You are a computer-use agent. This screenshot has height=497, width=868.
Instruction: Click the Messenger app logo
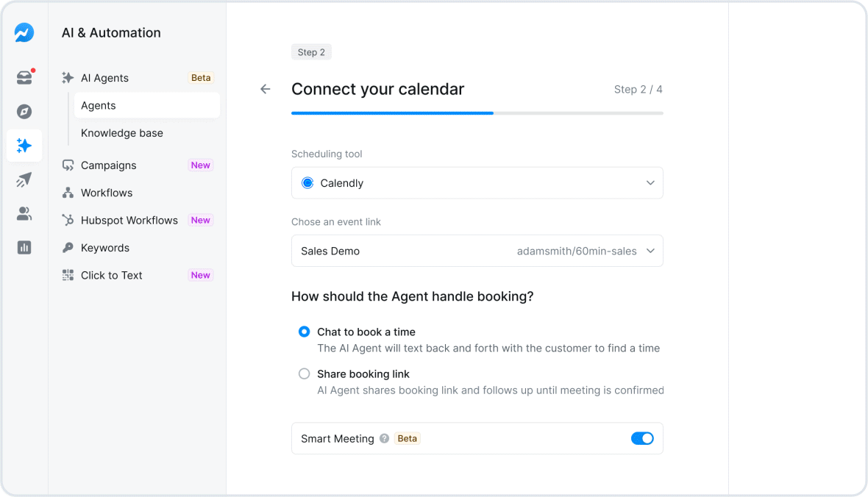click(24, 32)
